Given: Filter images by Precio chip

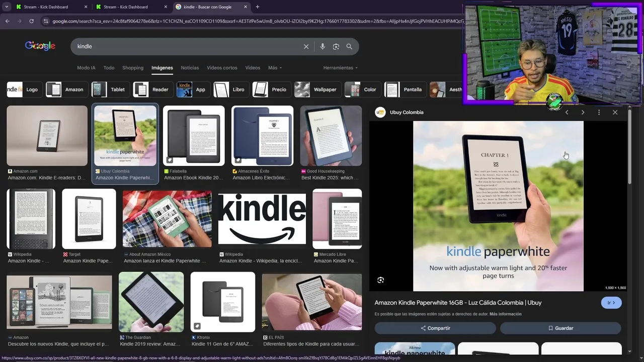Looking at the screenshot, I should 271,89.
